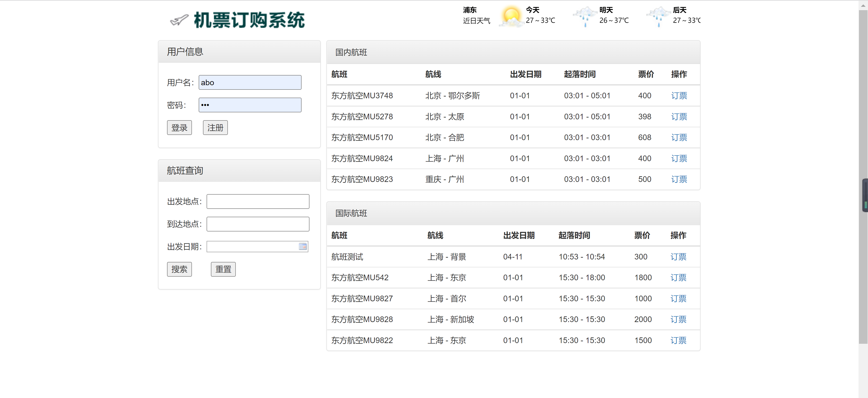
Task: Book flight MU9824 Shanghai to Guangzhou
Action: [x=679, y=158]
